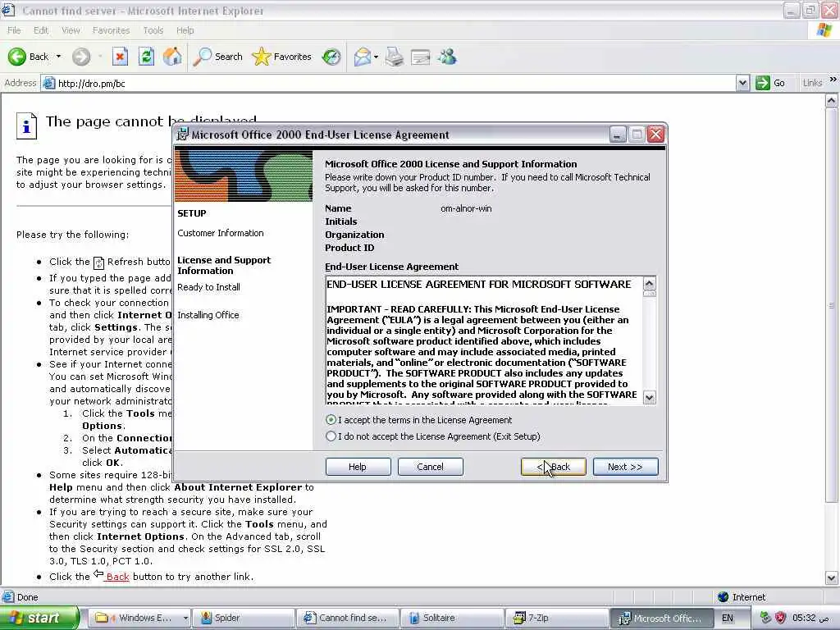Click the Office setup icon in dialog title bar

point(183,135)
